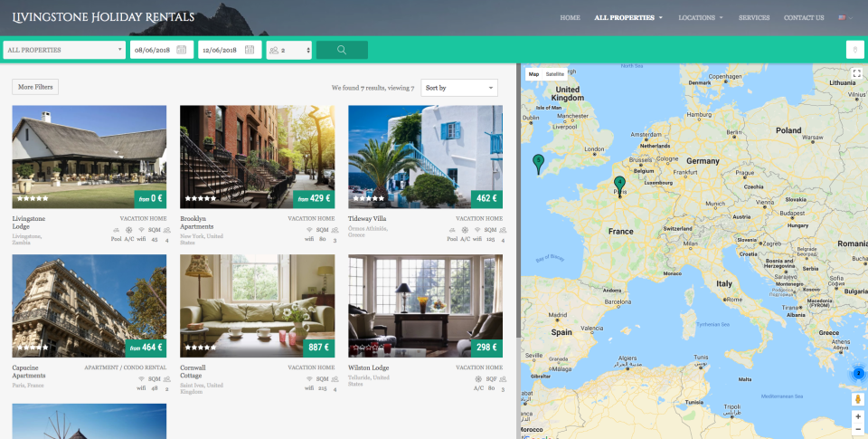
Task: Open calendar icon in 12/06/2018 date field
Action: [x=250, y=50]
